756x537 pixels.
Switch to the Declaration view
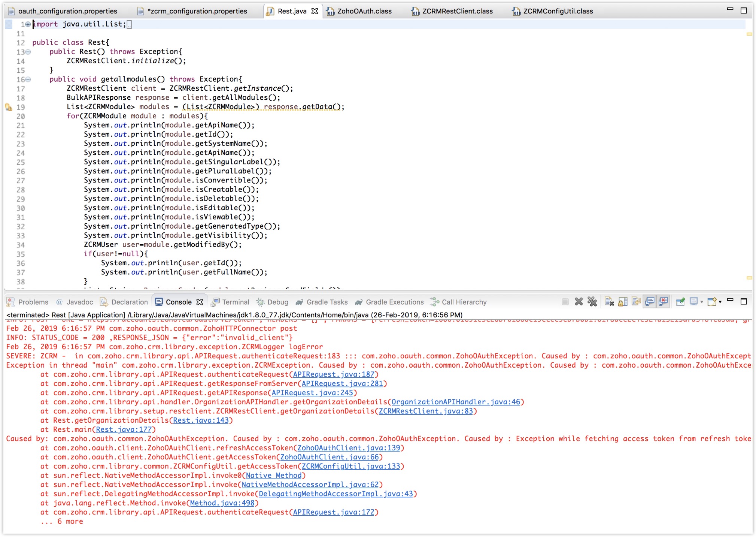(x=124, y=302)
